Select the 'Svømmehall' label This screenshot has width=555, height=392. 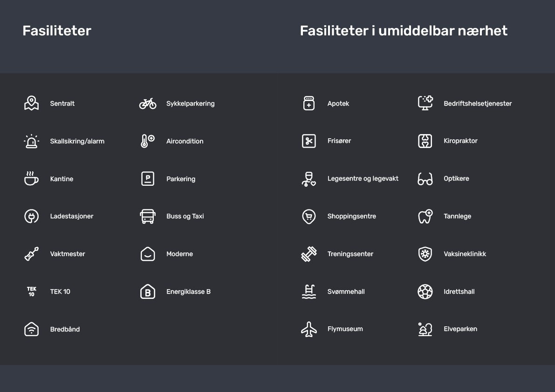point(346,291)
